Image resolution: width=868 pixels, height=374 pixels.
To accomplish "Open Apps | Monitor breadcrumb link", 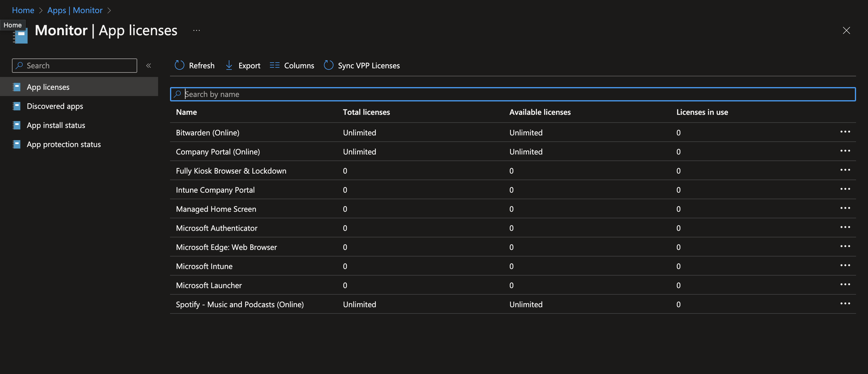I will pos(75,10).
